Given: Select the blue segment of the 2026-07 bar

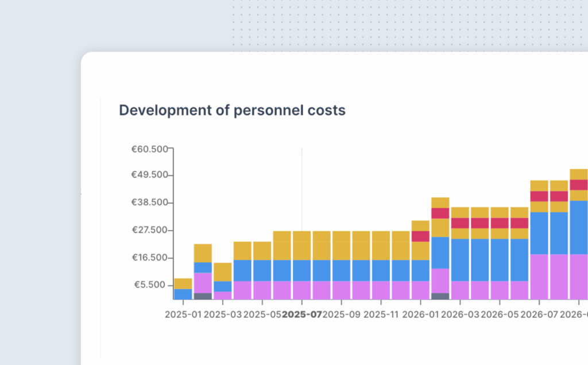Looking at the screenshot, I should click(539, 233).
